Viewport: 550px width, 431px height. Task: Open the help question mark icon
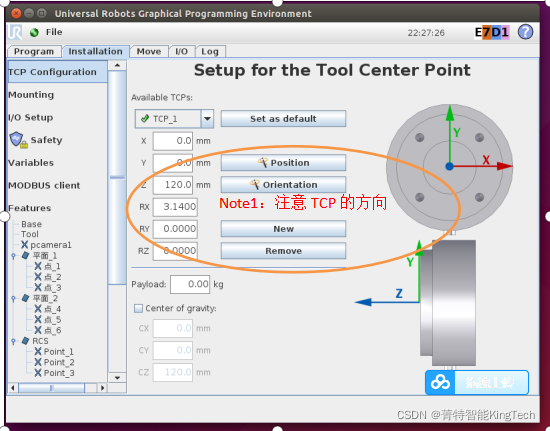tap(525, 32)
